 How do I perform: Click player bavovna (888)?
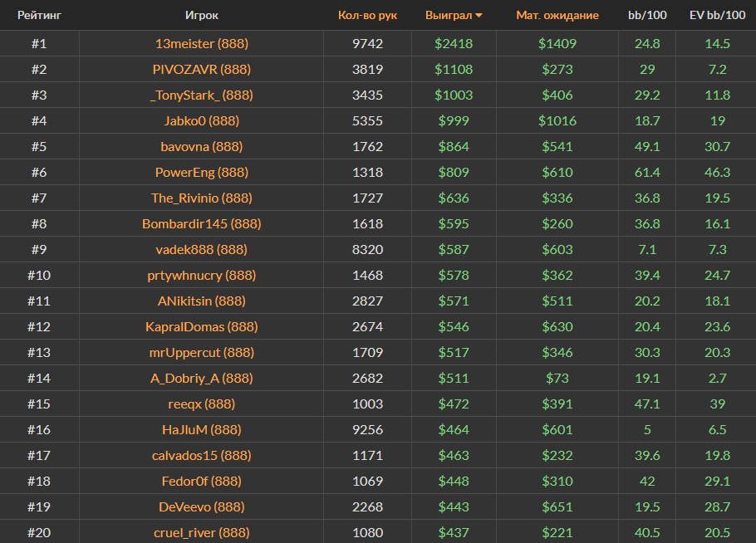202,146
